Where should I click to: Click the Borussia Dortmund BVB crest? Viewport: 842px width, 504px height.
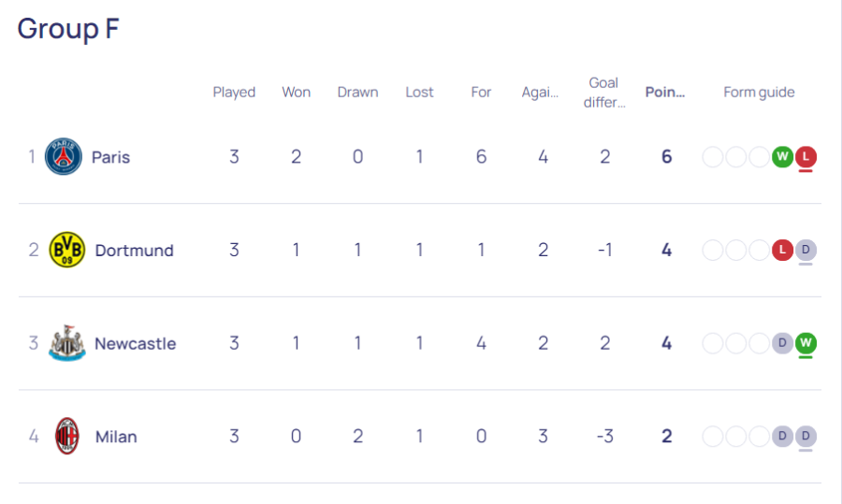67,250
